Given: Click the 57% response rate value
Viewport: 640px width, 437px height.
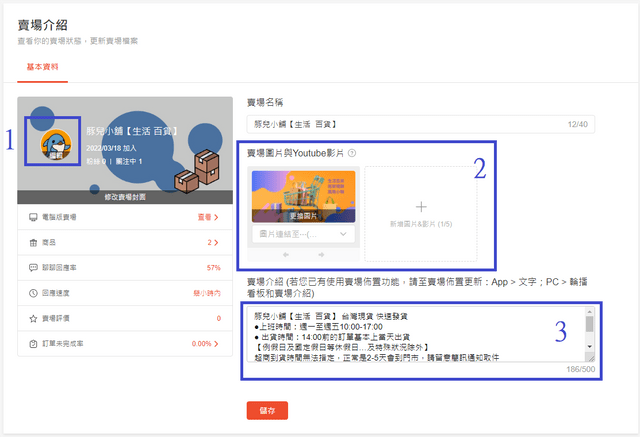Looking at the screenshot, I should 213,268.
